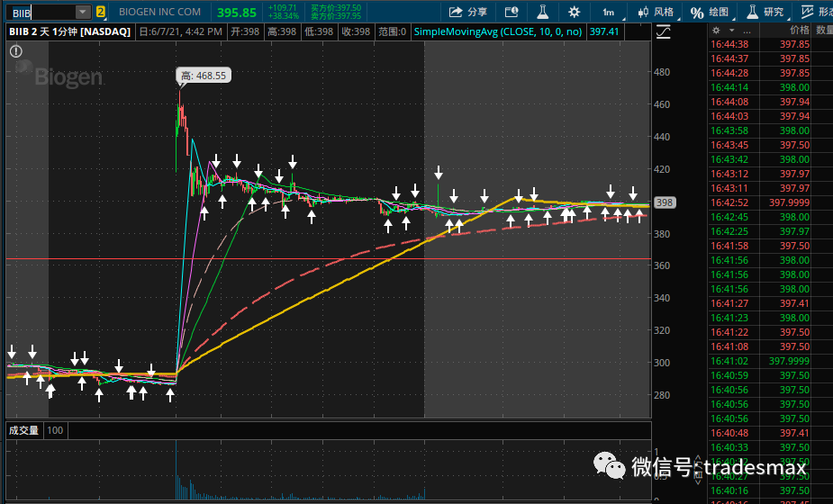Select the 16:44:14 trade at 398.00
Viewport: 833px width, 504px height.
click(770, 87)
